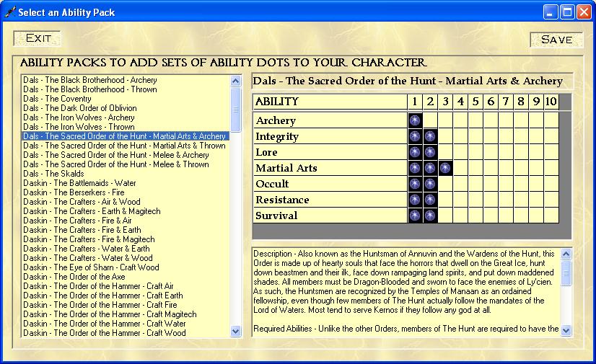Click the Save button
This screenshot has height=364, width=596.
point(556,40)
